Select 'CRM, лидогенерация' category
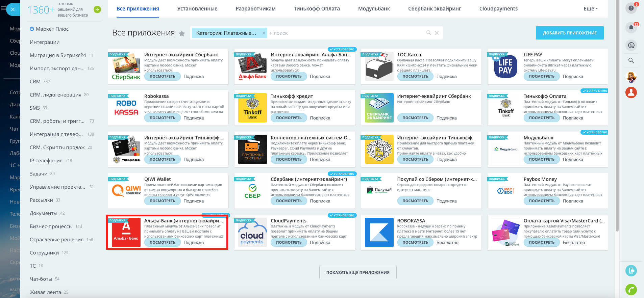The width and height of the screenshot is (644, 298). pos(55,95)
